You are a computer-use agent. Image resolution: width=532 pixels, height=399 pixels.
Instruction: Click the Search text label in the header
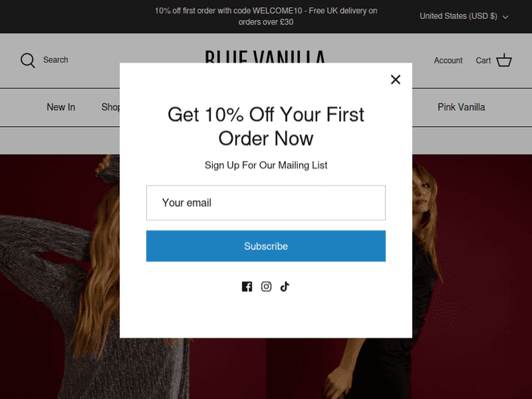(x=55, y=60)
